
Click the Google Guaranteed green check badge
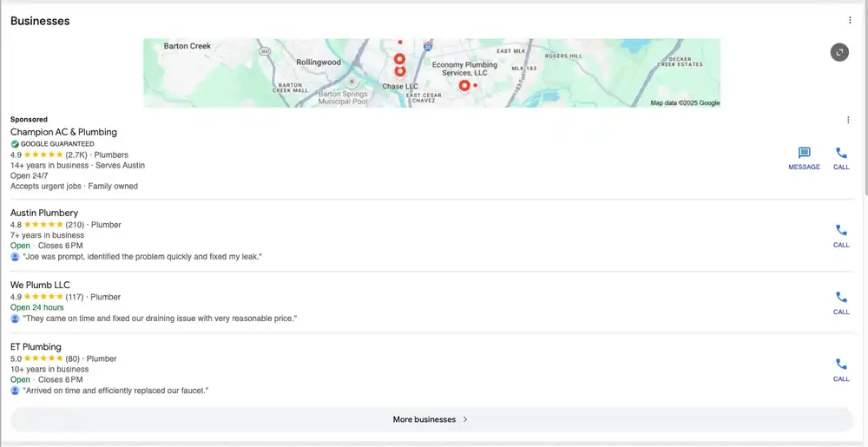[15, 144]
